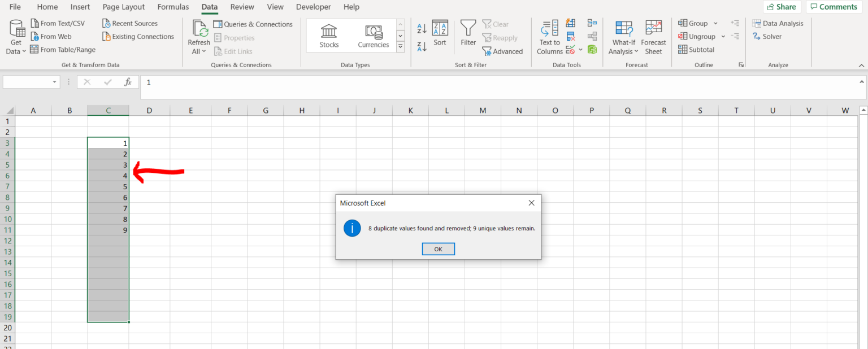Click OK on the duplicates dialog
Viewport: 868px width, 349px height.
438,248
